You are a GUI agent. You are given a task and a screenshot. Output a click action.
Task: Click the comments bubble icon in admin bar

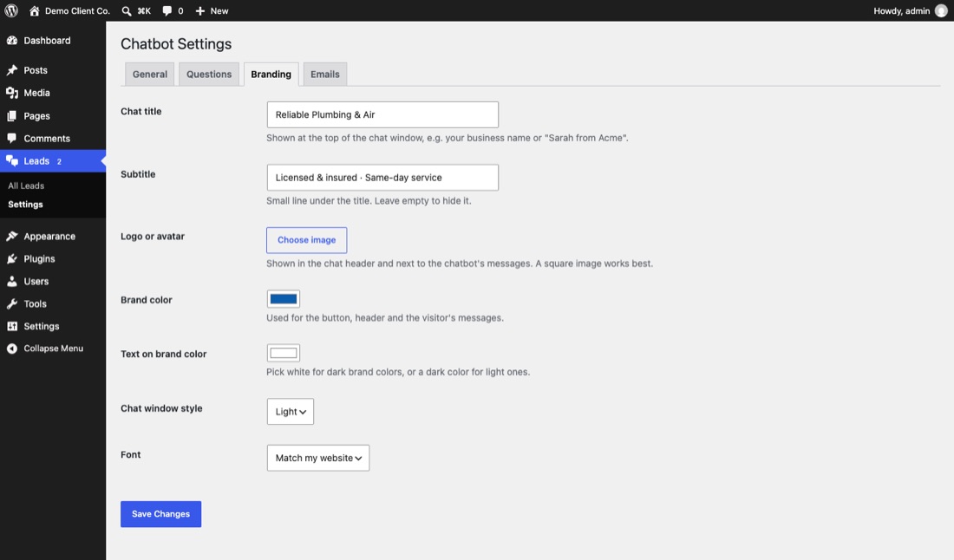(167, 11)
